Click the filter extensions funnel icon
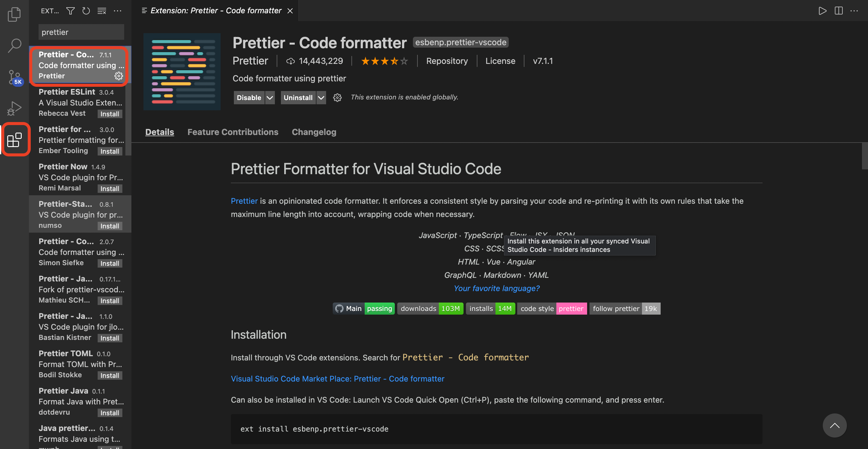Screen dimensions: 868x449 pyautogui.click(x=70, y=11)
